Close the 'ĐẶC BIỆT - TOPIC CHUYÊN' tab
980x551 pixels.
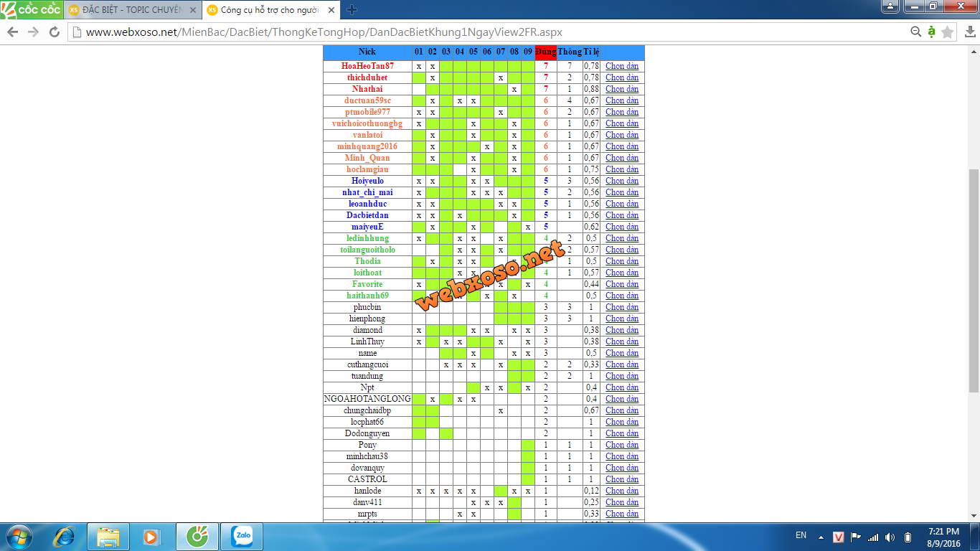click(x=192, y=10)
